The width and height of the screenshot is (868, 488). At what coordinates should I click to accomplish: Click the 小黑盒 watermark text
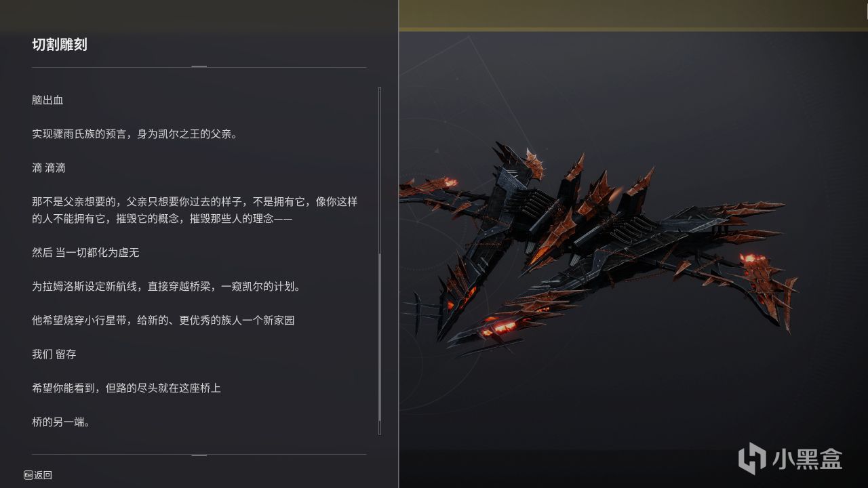click(807, 459)
